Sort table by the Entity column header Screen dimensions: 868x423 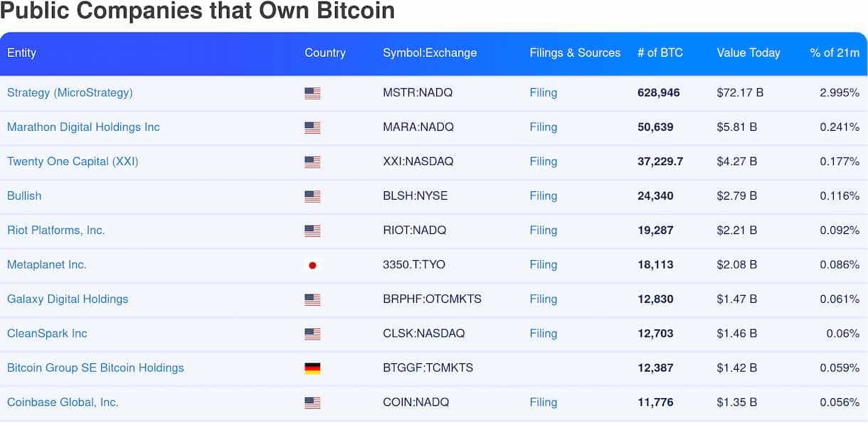point(21,53)
